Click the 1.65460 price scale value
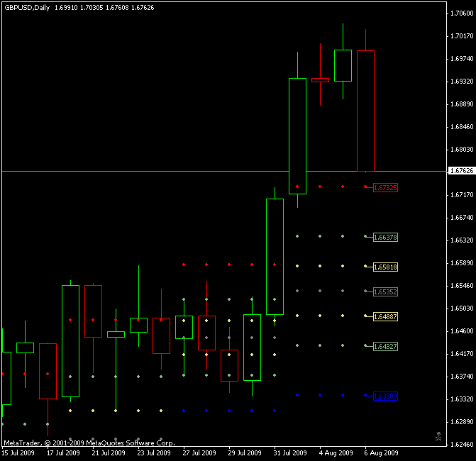This screenshot has height=461, width=476. (x=461, y=286)
